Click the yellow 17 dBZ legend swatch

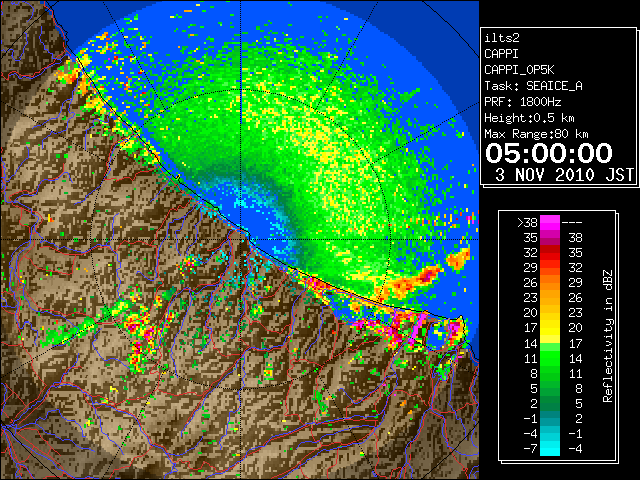click(x=550, y=328)
